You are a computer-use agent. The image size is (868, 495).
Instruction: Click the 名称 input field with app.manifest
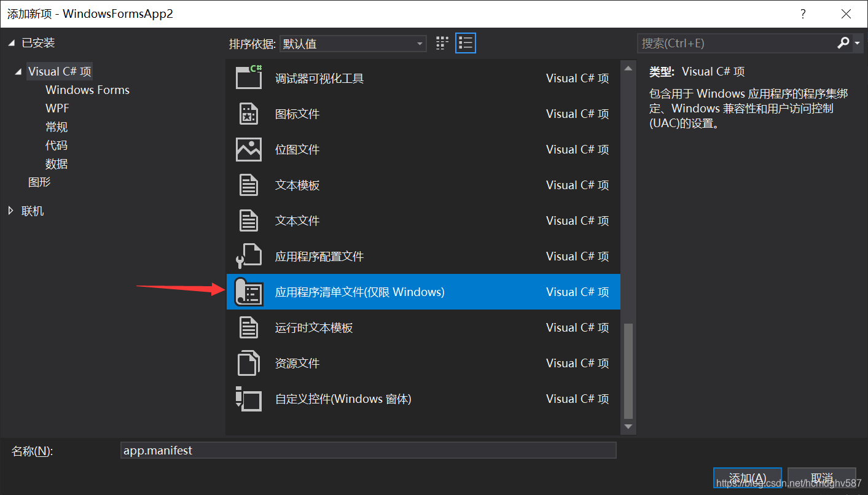point(369,450)
